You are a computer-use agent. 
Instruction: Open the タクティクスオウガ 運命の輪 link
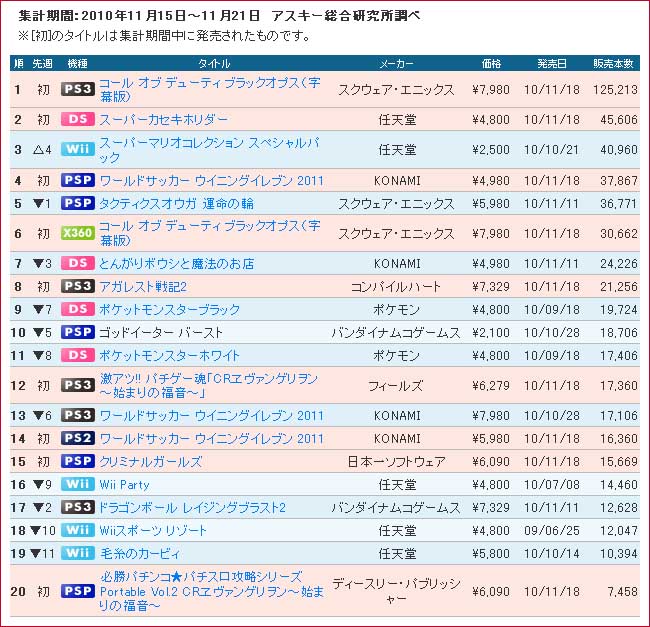click(176, 203)
